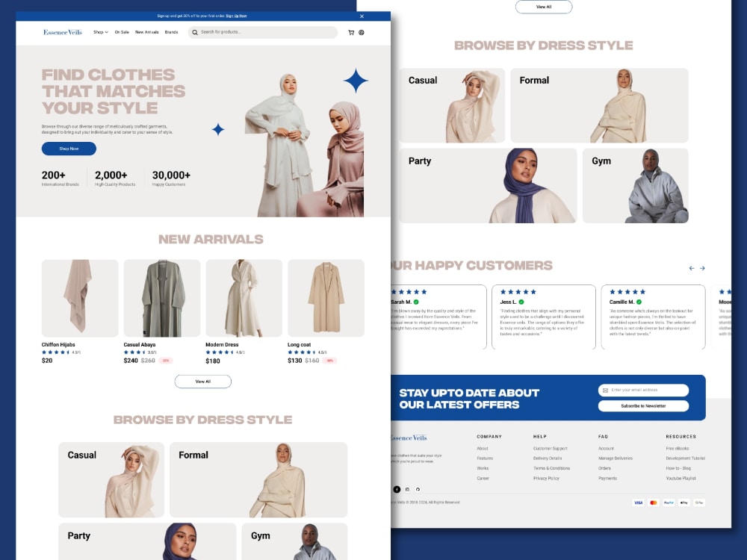Open Jess L. review card
The width and height of the screenshot is (747, 560).
pos(544,317)
